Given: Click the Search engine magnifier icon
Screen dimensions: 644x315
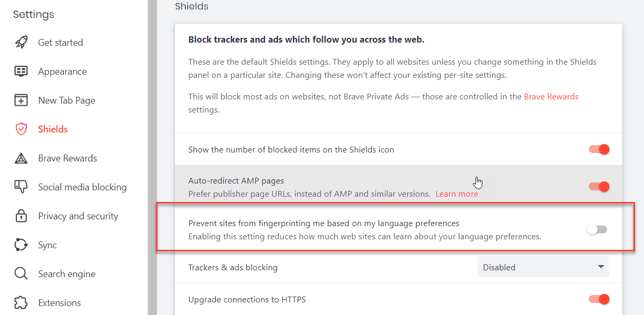Looking at the screenshot, I should tap(21, 274).
